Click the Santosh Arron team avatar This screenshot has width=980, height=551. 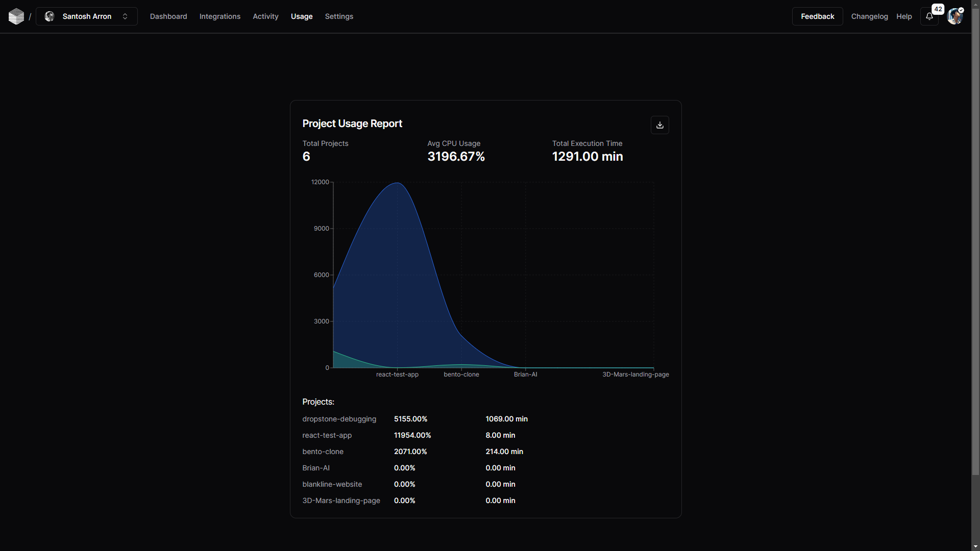[50, 16]
